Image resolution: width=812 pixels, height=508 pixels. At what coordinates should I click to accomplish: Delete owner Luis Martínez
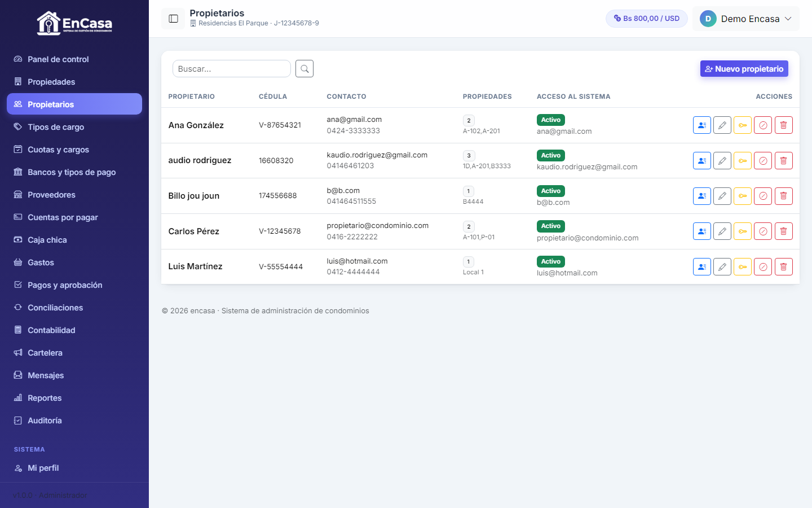784,267
